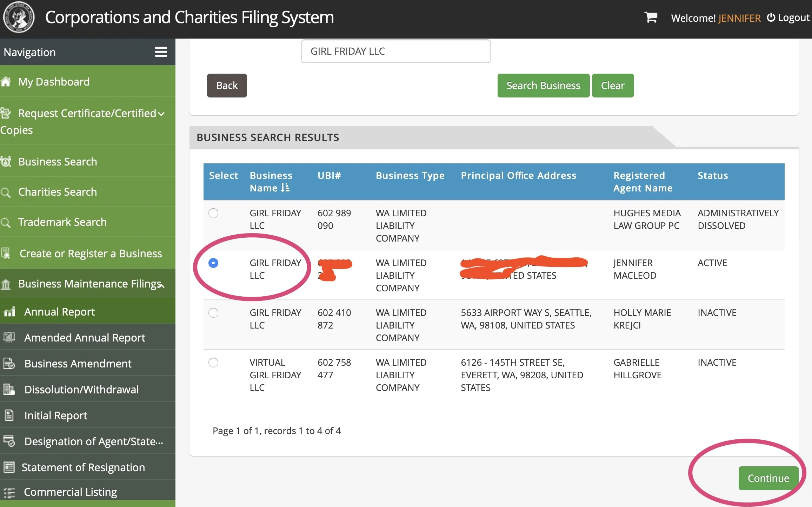Image resolution: width=812 pixels, height=507 pixels.
Task: Click the Clear button
Action: (x=612, y=86)
